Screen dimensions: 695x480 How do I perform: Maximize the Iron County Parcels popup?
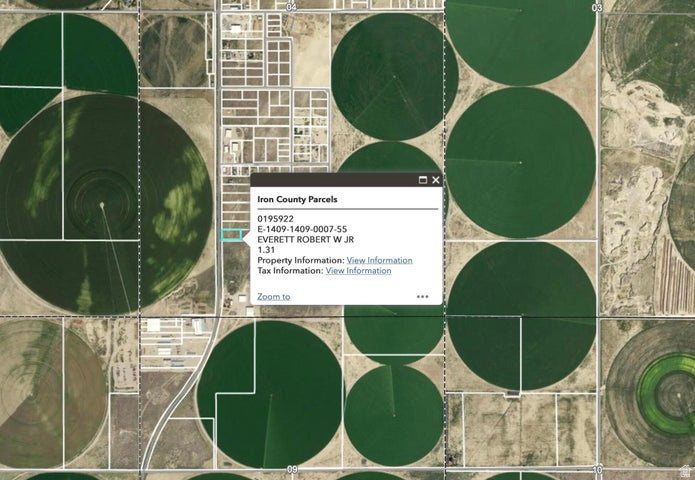tap(422, 180)
